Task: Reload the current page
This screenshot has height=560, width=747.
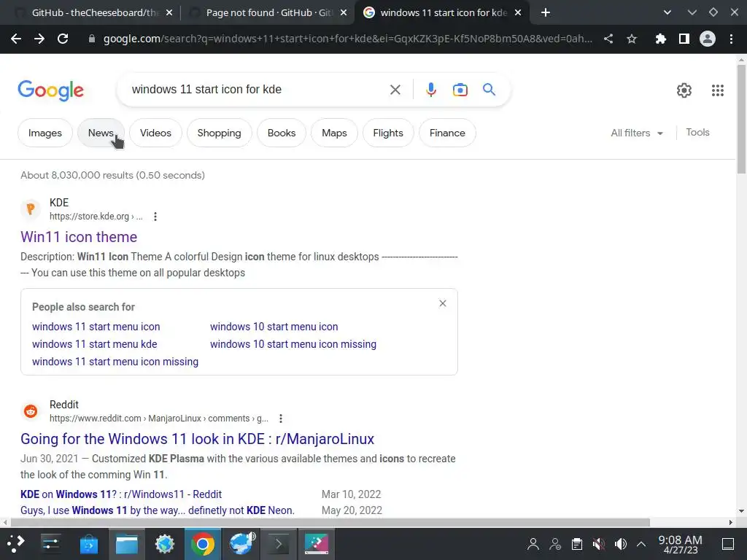Action: pyautogui.click(x=63, y=39)
